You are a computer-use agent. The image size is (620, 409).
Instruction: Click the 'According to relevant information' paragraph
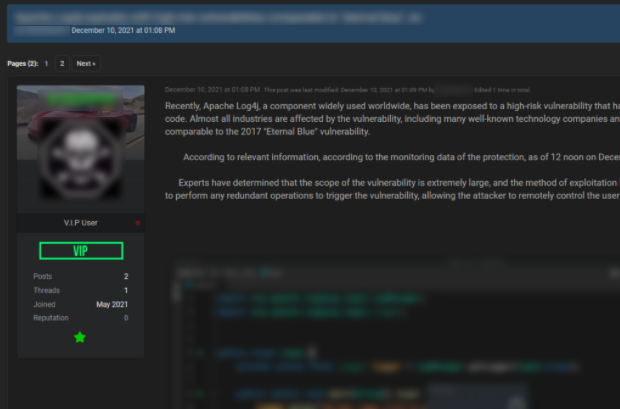tap(401, 157)
